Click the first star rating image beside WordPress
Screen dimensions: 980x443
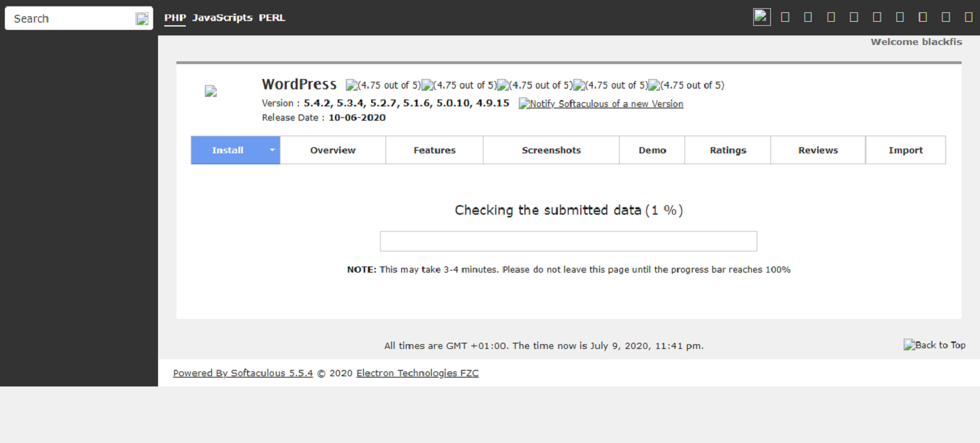[351, 86]
